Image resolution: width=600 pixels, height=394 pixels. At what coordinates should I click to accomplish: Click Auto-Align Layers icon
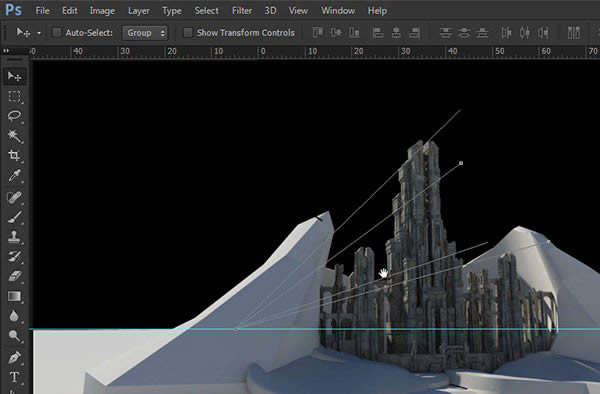pos(574,33)
